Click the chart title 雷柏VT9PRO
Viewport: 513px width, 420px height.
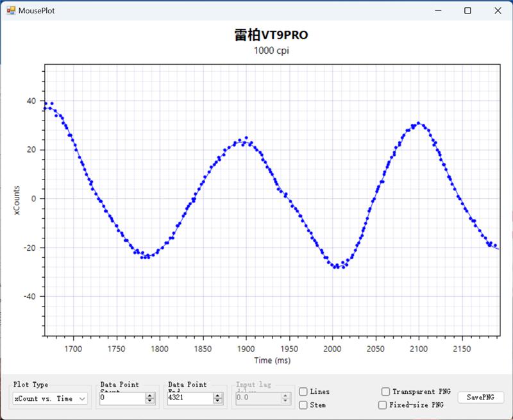point(272,35)
